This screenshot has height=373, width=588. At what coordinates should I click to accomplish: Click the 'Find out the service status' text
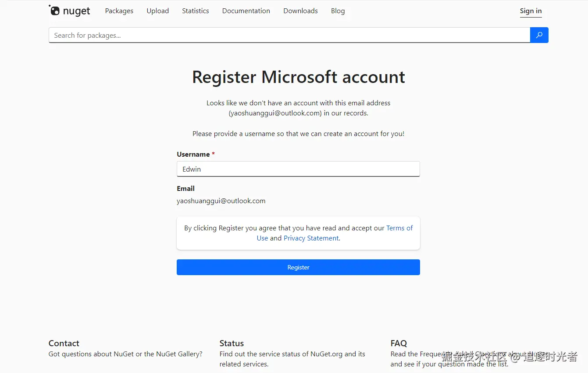click(x=292, y=359)
